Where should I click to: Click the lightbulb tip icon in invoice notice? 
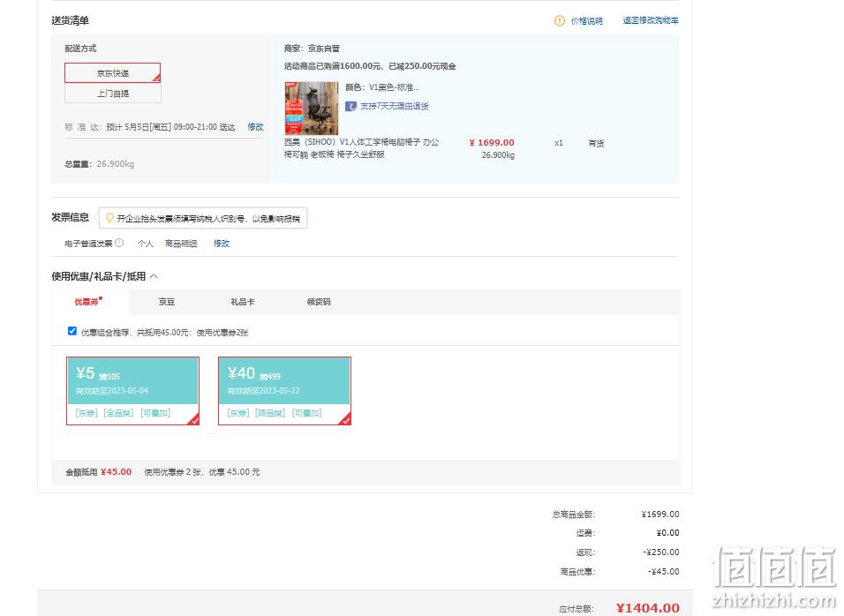[109, 218]
